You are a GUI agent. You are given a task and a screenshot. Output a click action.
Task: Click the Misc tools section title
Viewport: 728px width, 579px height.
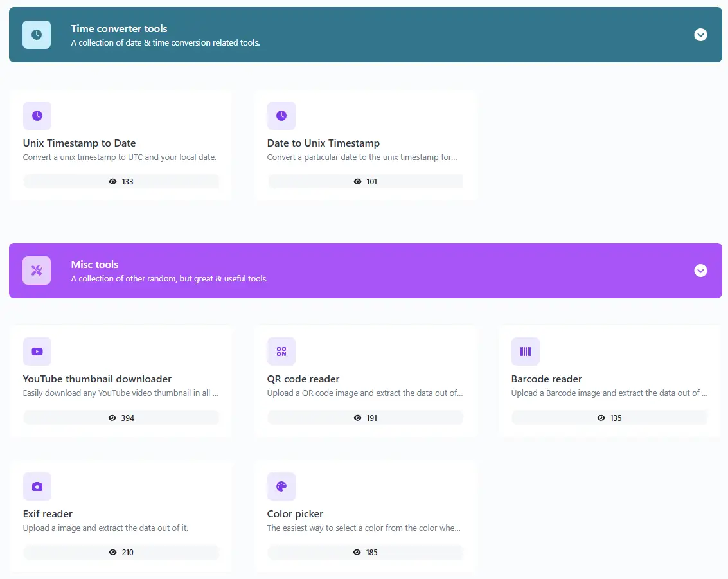pyautogui.click(x=94, y=265)
